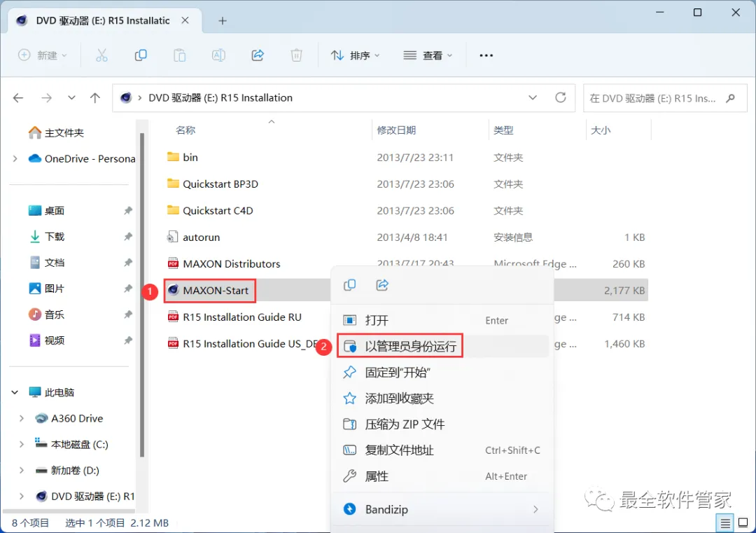
Task: Open recent locations chevron dropdown
Action: coord(71,98)
